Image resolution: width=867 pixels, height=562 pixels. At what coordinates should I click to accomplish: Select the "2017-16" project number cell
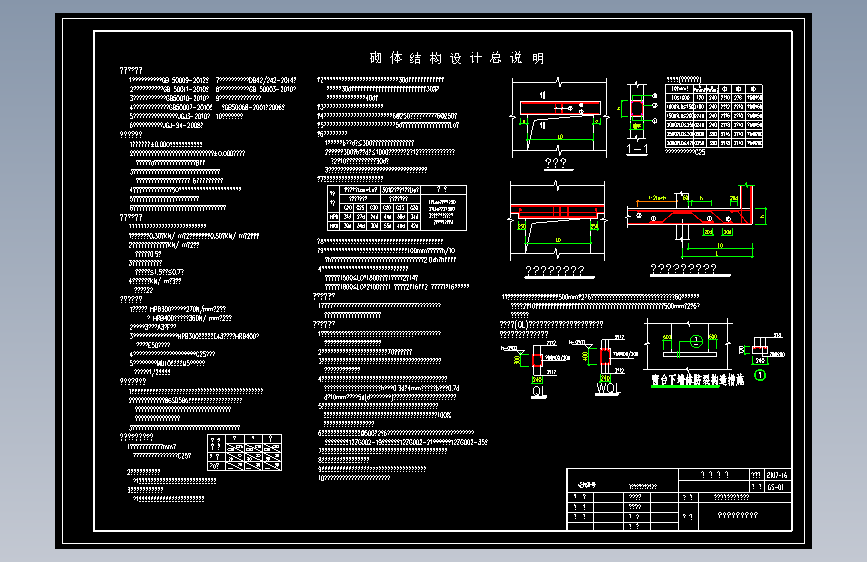tap(776, 475)
